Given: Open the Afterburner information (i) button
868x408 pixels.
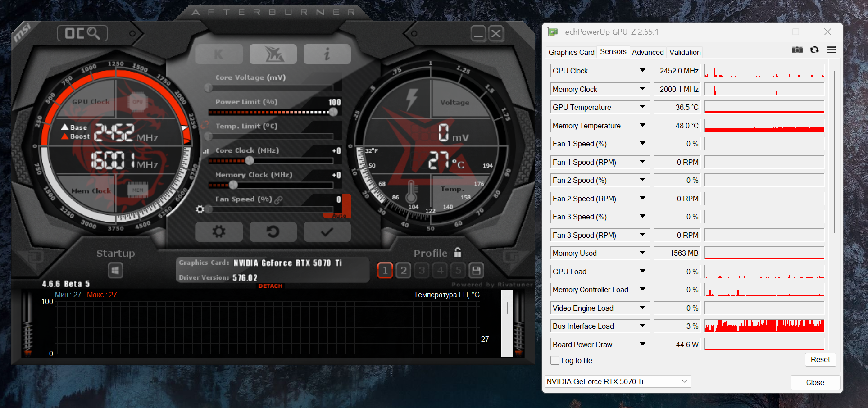Looking at the screenshot, I should point(327,54).
